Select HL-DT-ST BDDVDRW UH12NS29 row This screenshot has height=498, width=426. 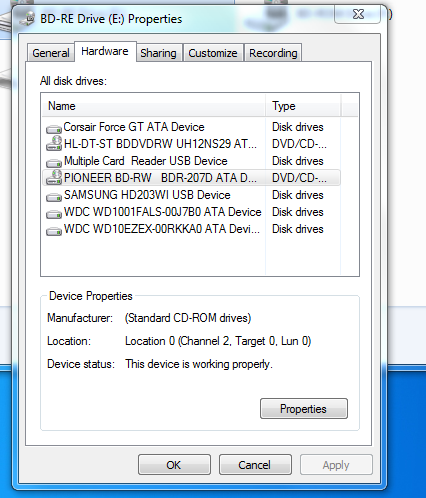[x=191, y=144]
